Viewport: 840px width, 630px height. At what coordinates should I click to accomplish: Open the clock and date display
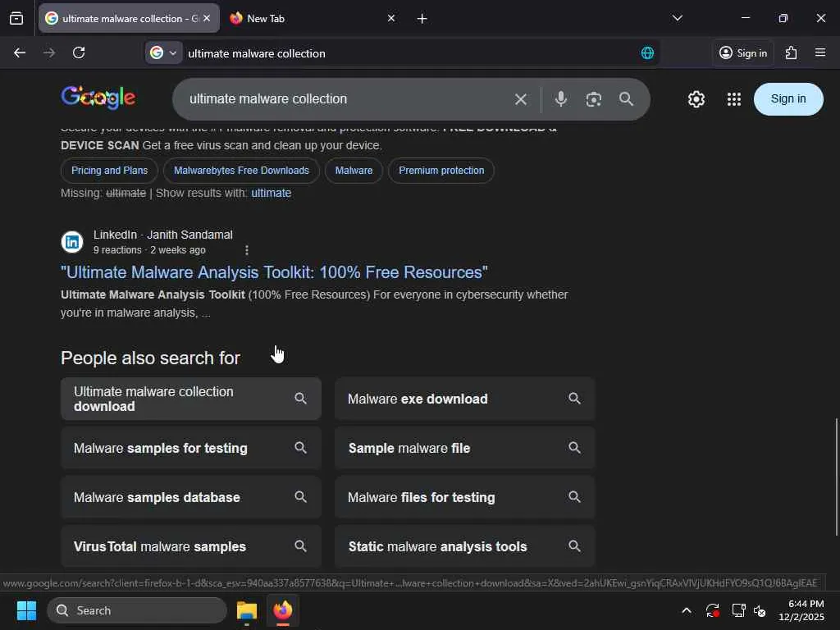tap(801, 610)
